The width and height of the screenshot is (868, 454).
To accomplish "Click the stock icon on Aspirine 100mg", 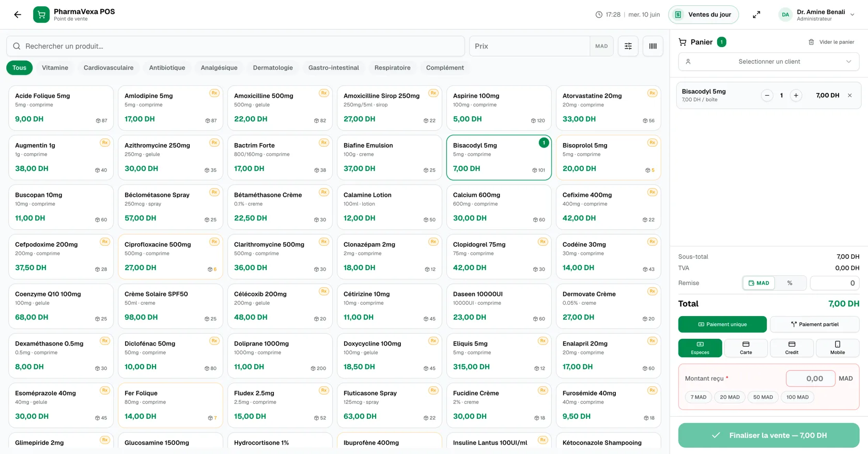I will tap(533, 121).
